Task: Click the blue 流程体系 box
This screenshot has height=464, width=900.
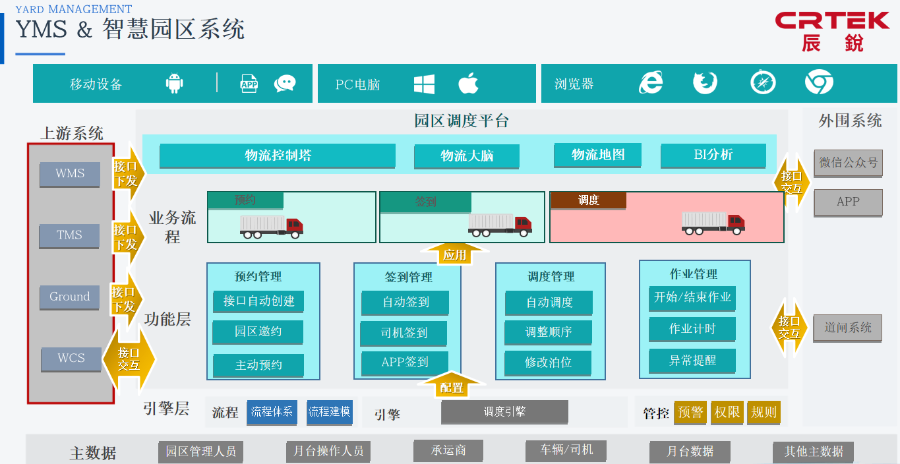Action: (x=272, y=412)
